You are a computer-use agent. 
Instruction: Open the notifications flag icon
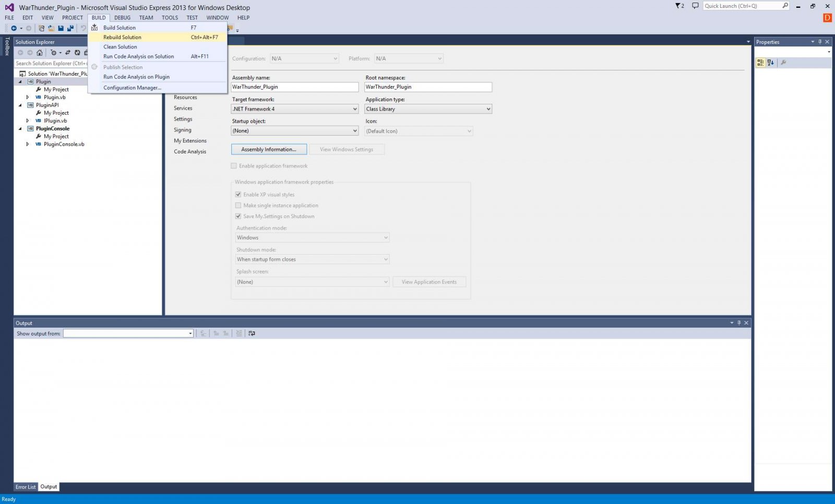679,6
